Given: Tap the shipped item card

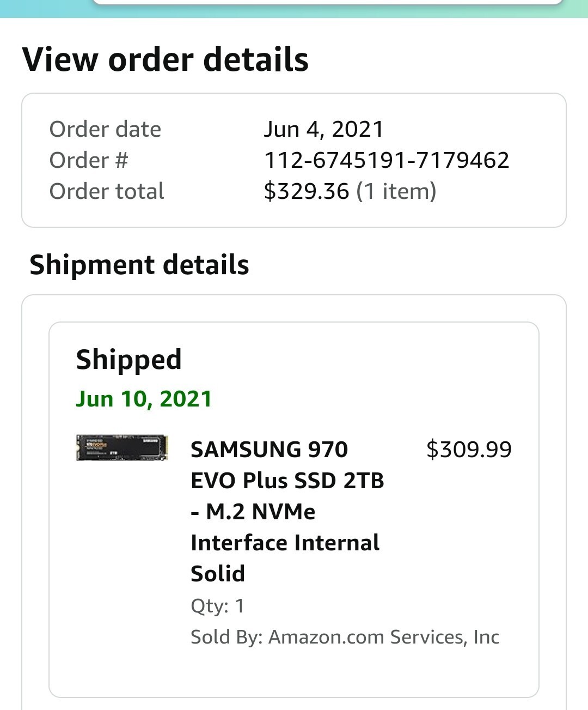Looking at the screenshot, I should point(294,509).
